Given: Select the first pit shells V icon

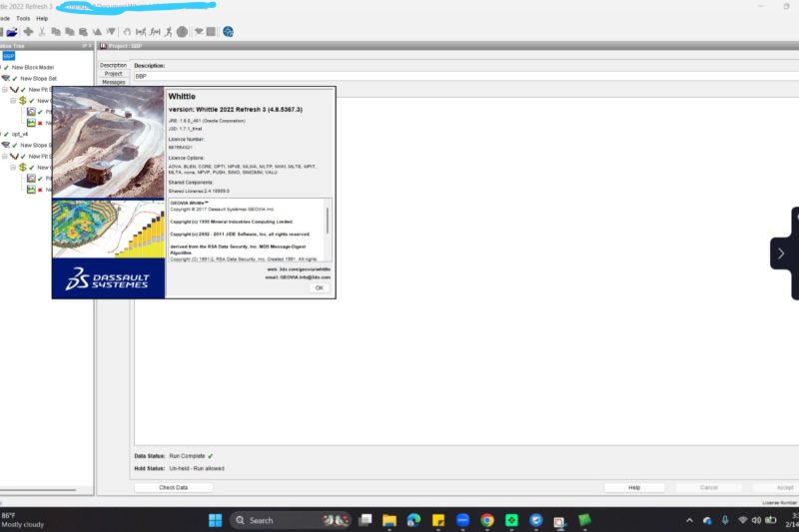Looking at the screenshot, I should point(14,90).
